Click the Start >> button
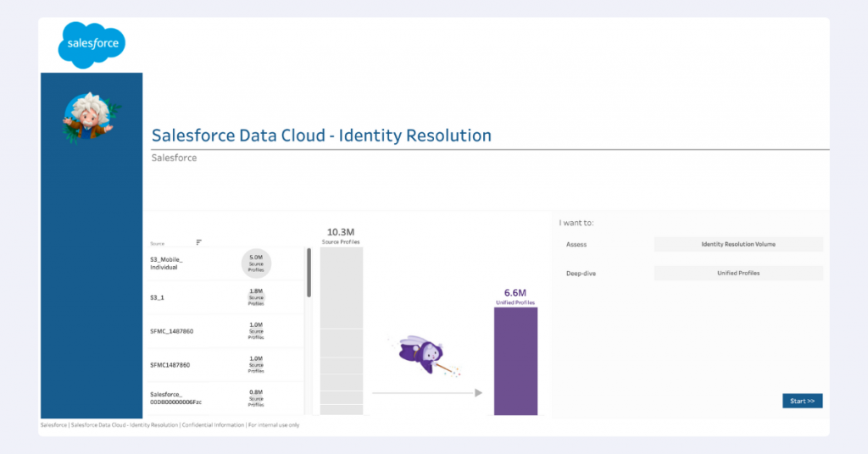868x454 pixels. pyautogui.click(x=802, y=401)
